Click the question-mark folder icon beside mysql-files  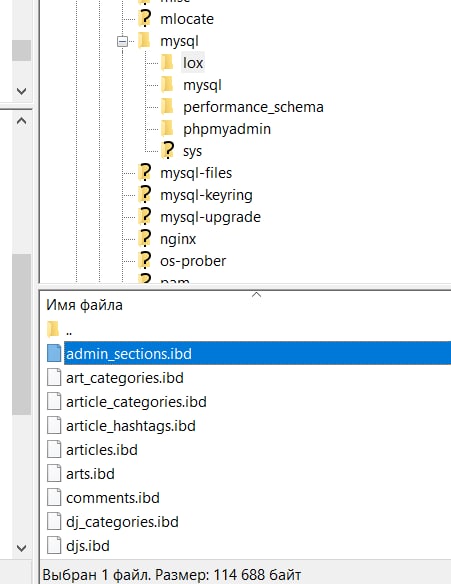(144, 172)
